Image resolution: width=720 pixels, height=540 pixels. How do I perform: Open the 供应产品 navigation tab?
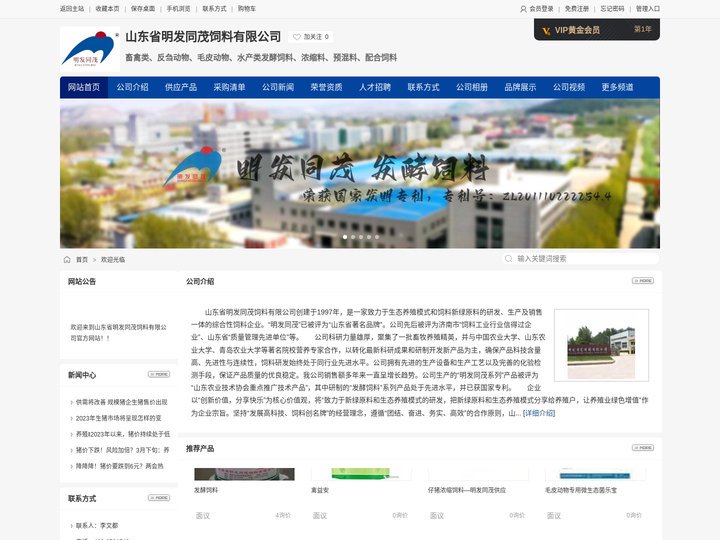coord(181,87)
